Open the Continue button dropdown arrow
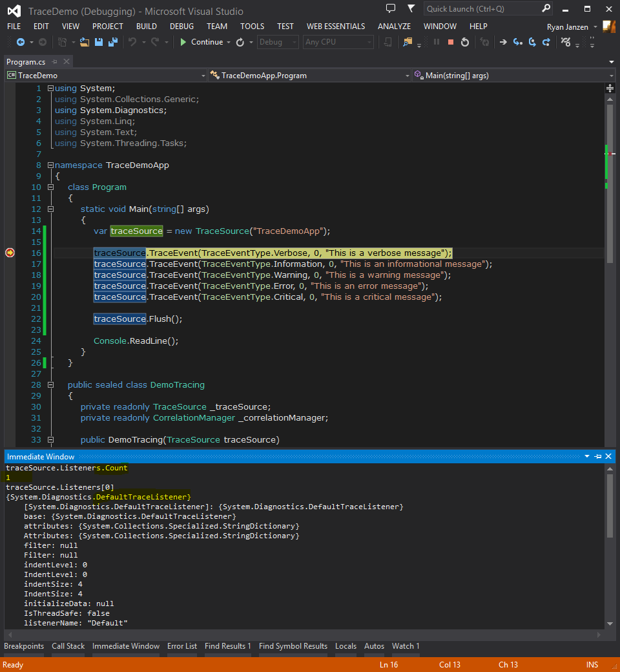 [229, 42]
